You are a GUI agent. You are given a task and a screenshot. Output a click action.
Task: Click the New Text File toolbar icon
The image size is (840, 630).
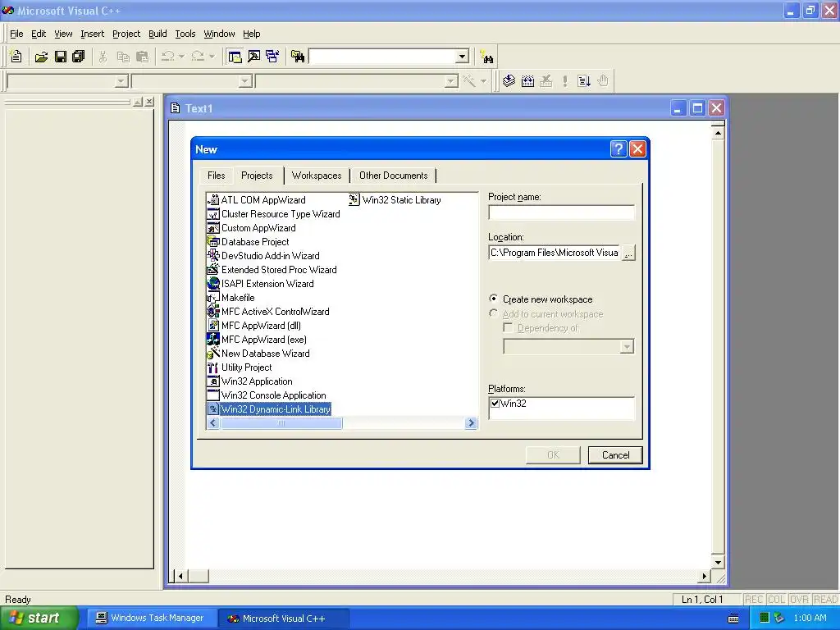point(16,57)
